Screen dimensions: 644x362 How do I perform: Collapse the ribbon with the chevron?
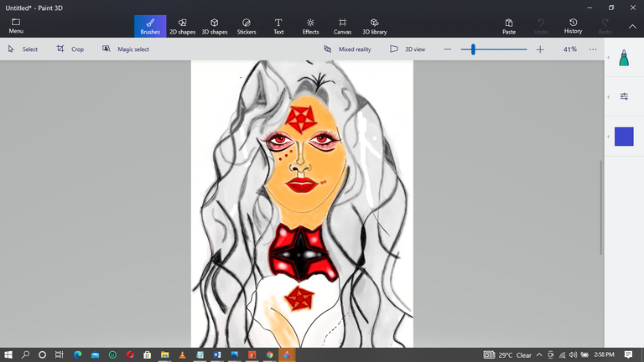632,26
